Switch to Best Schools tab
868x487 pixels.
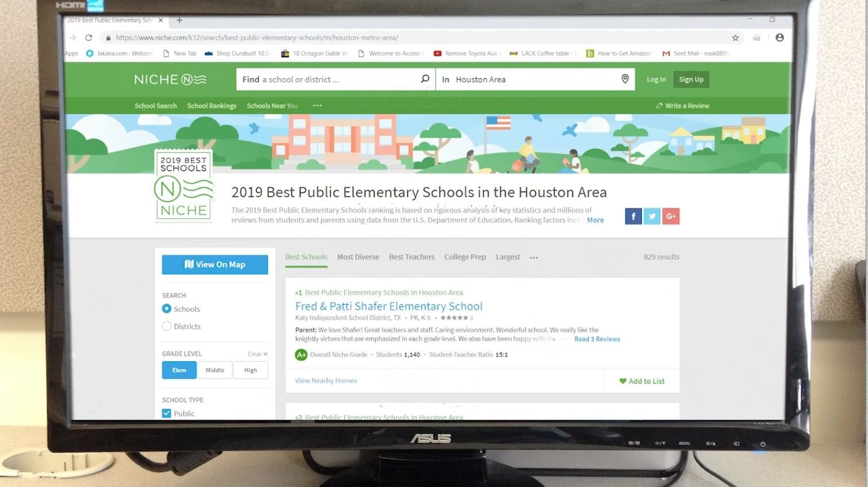[306, 257]
